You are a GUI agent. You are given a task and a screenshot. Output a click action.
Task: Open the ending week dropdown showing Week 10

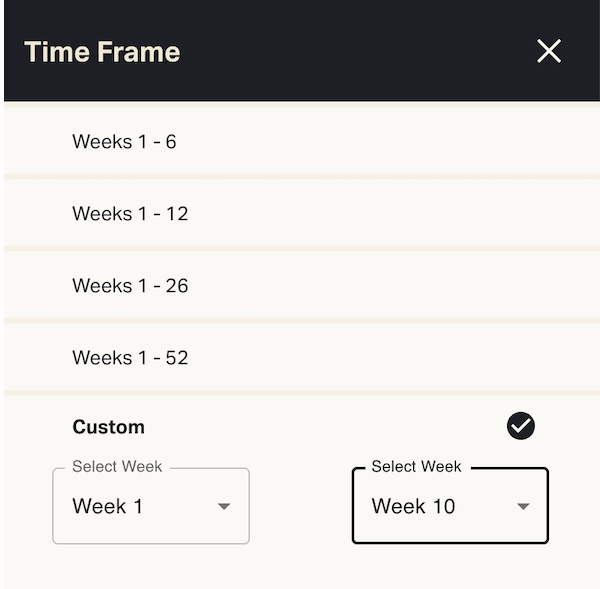(x=450, y=506)
